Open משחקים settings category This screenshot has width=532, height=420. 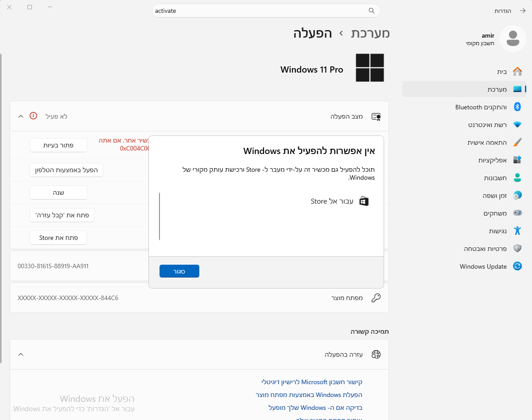tap(464, 213)
